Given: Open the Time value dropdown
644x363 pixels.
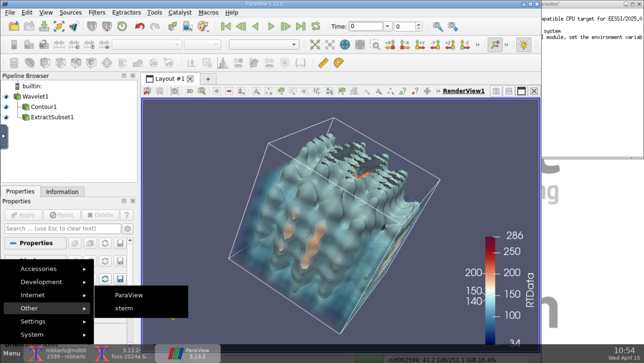Looking at the screenshot, I should 387,26.
